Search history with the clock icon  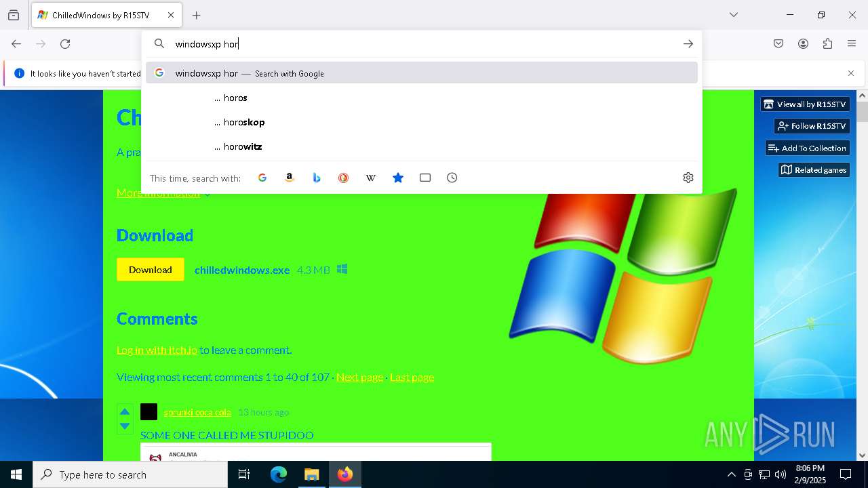click(452, 178)
